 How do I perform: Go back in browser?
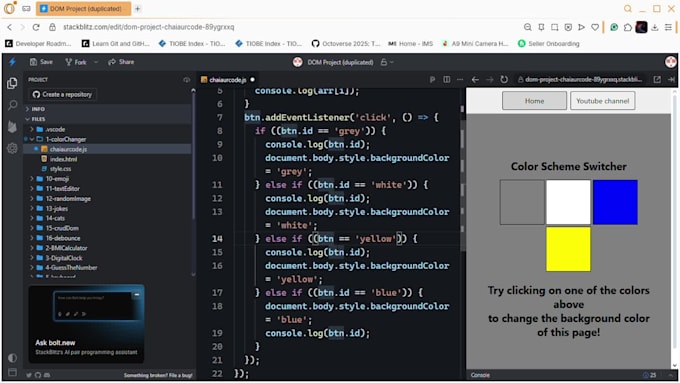pyautogui.click(x=10, y=27)
